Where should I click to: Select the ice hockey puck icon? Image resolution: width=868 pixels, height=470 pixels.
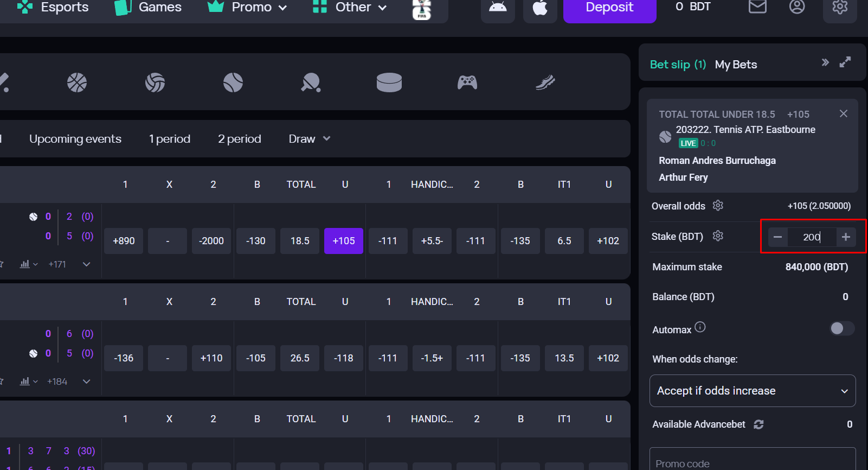coord(389,82)
